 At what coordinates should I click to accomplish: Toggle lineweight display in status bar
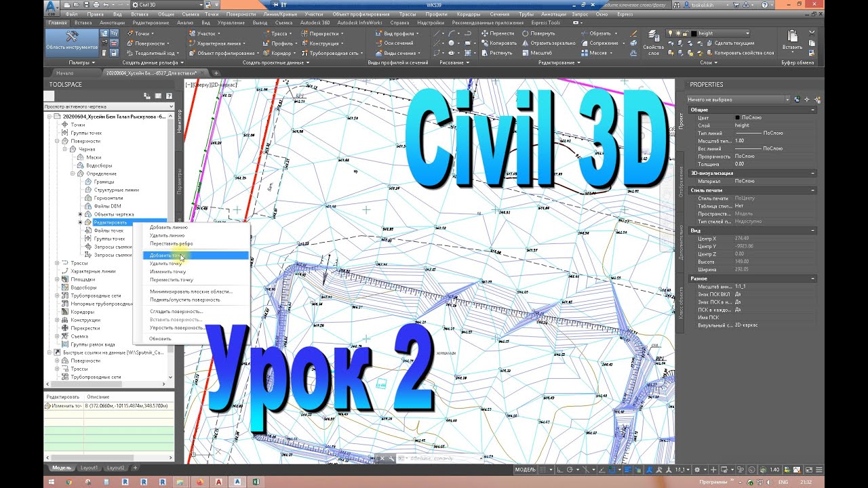[628, 469]
